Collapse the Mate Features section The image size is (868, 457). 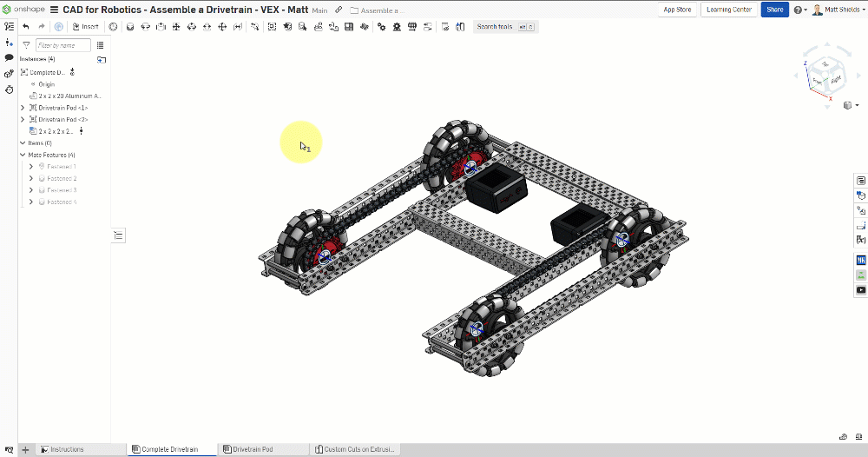[x=22, y=155]
